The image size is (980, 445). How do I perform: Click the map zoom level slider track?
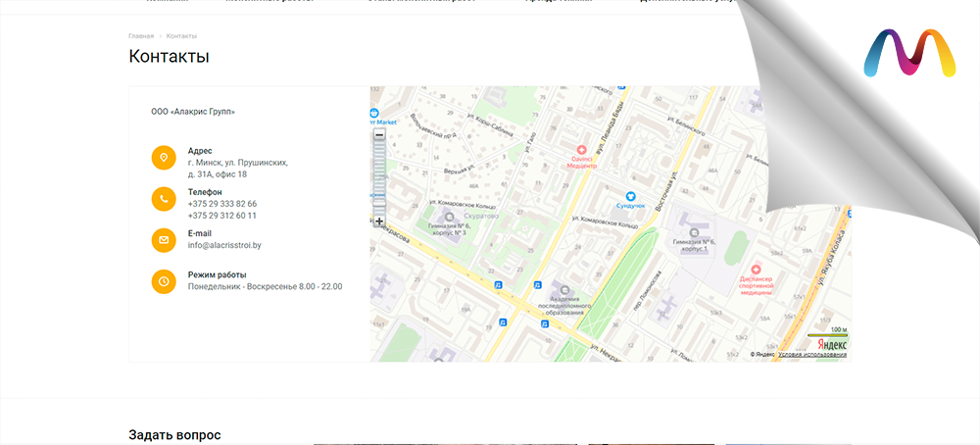click(379, 176)
